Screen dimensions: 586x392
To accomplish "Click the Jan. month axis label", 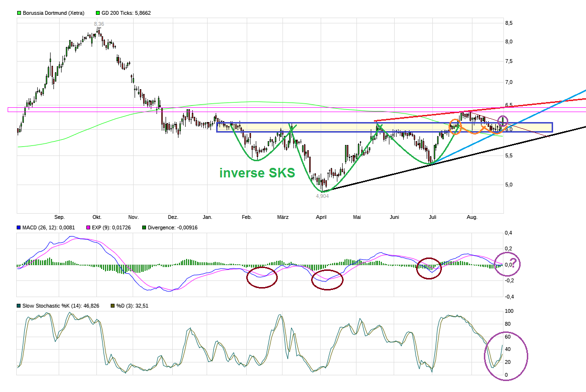I will [x=208, y=217].
